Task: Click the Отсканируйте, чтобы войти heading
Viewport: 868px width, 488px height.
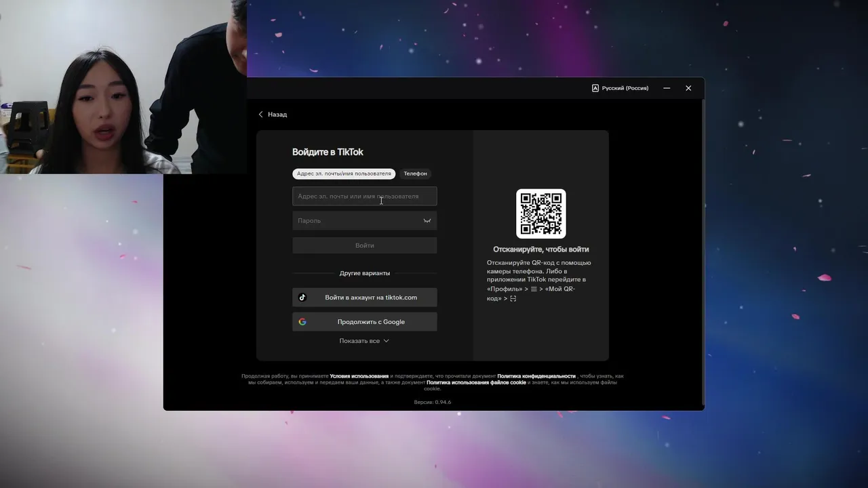Action: tap(541, 249)
